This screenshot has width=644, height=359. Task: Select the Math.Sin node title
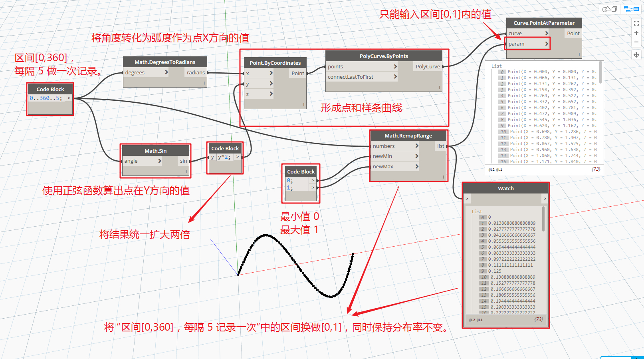(155, 151)
